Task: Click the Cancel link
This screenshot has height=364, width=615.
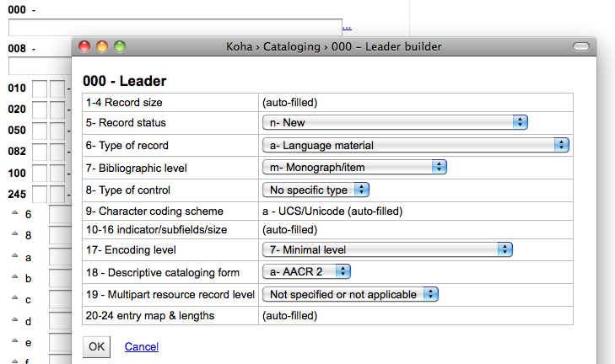Action: tap(141, 346)
